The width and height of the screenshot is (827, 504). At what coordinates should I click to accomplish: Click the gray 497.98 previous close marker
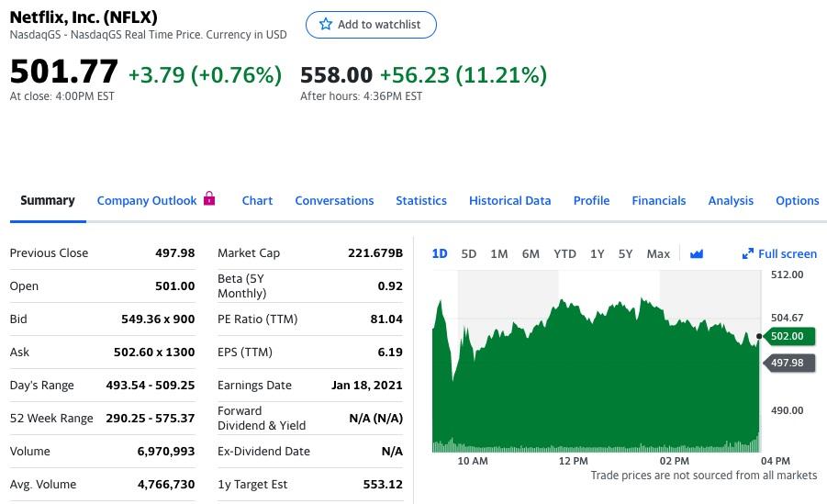tap(789, 363)
